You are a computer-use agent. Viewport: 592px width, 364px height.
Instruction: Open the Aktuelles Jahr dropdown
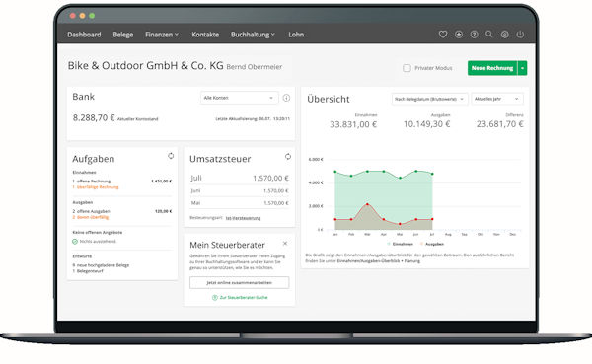tap(497, 99)
